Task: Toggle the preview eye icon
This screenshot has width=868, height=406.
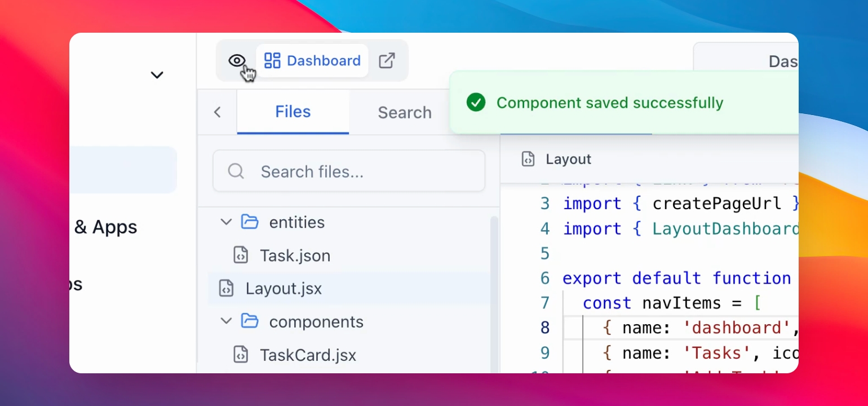Action: coord(237,61)
